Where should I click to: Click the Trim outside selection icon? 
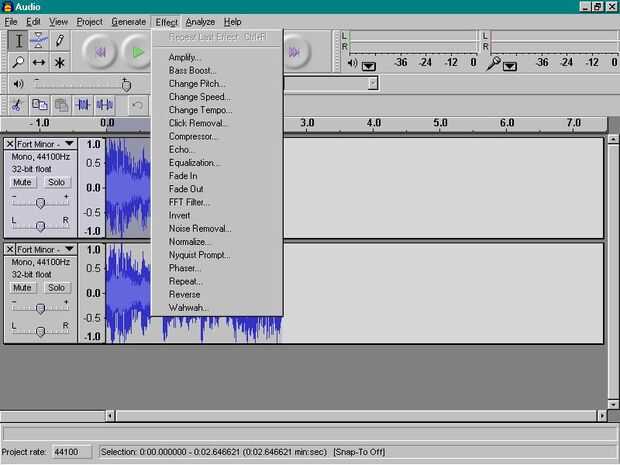click(x=83, y=105)
